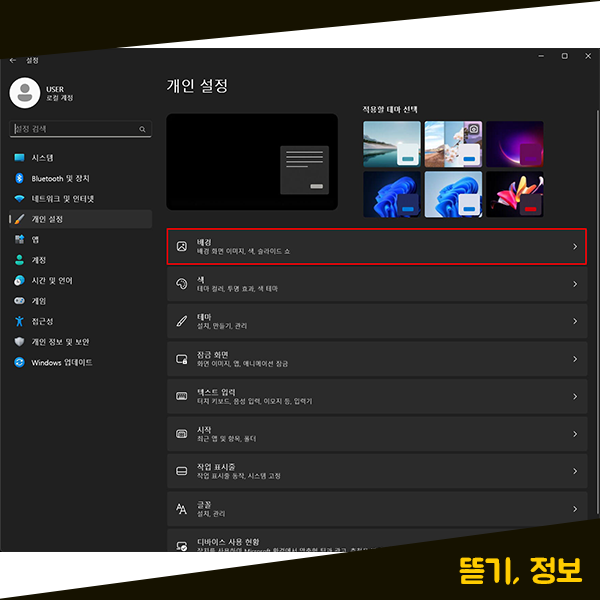Click the 게임 controller icon
The height and width of the screenshot is (600, 600).
coord(19,301)
